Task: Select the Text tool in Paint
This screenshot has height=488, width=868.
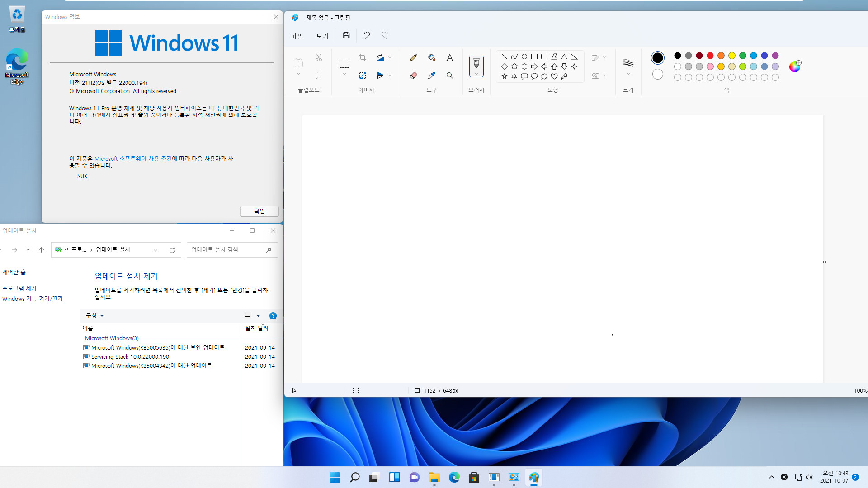Action: click(x=449, y=58)
